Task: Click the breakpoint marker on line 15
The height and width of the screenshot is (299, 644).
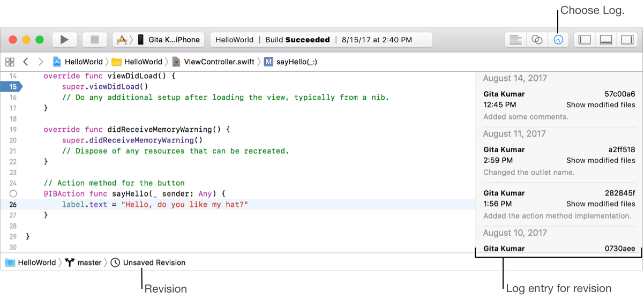Action: coord(11,86)
